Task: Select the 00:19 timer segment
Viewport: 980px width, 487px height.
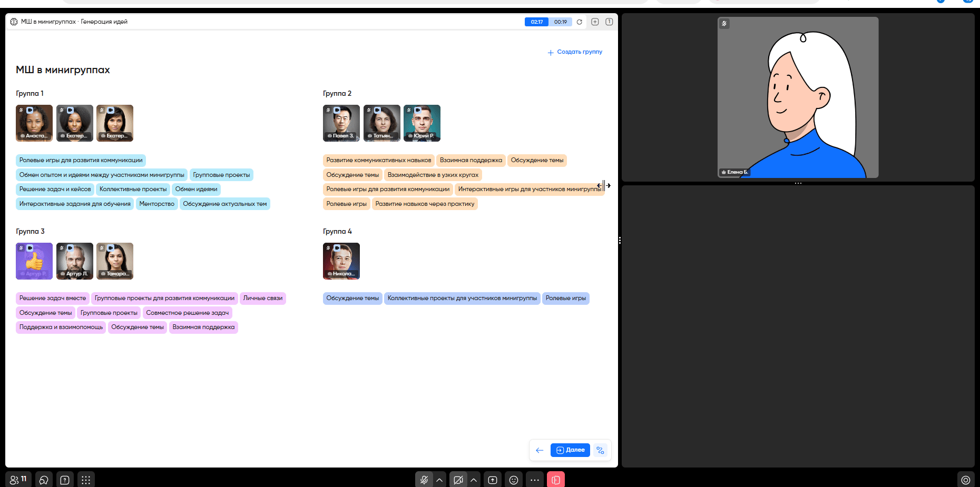Action: click(x=560, y=22)
